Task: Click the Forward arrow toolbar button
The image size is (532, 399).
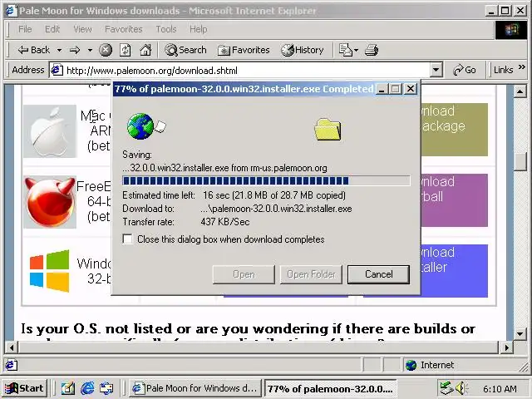Action: tap(75, 50)
